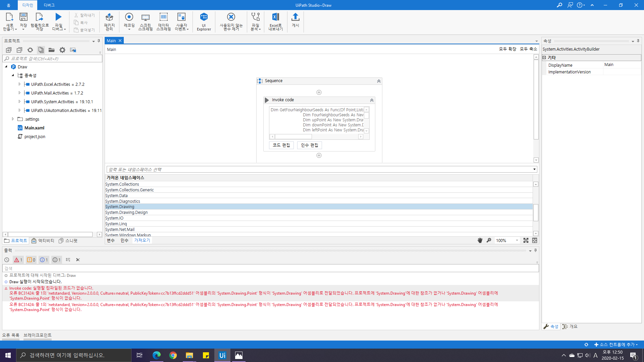Image resolution: width=644 pixels, height=362 pixels.
Task: Toggle warning messages filter in output
Action: click(31, 260)
